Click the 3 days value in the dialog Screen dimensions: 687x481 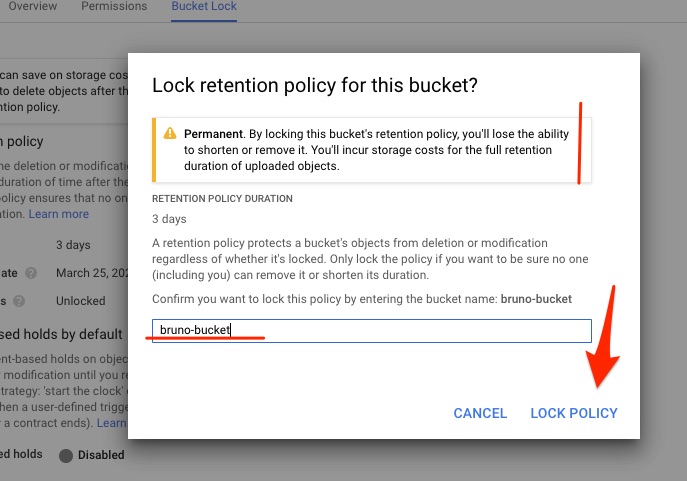169,218
